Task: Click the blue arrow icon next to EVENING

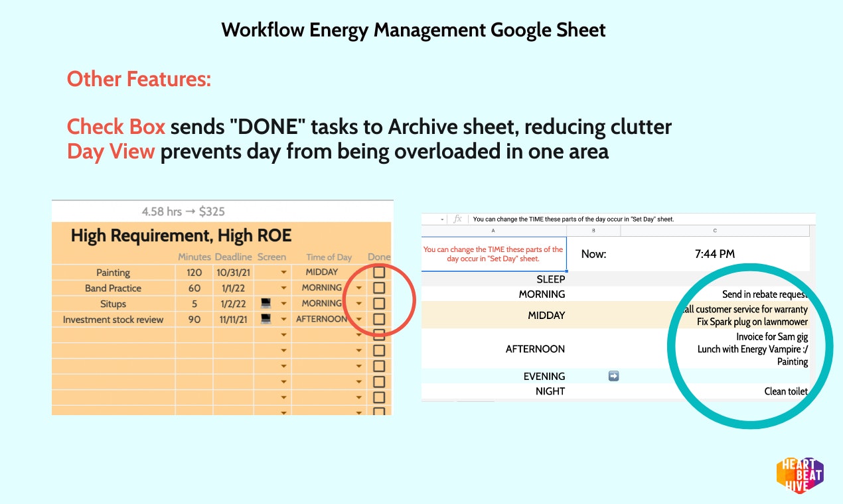Action: point(612,375)
